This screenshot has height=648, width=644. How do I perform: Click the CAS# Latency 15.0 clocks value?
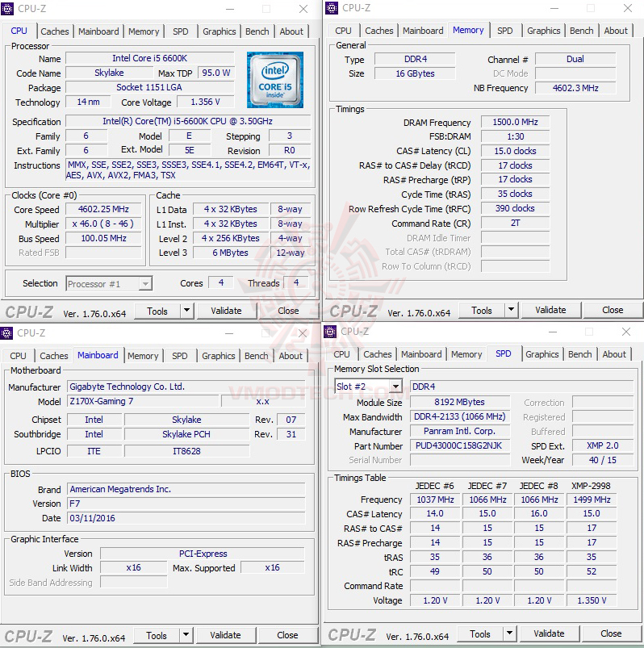[515, 151]
